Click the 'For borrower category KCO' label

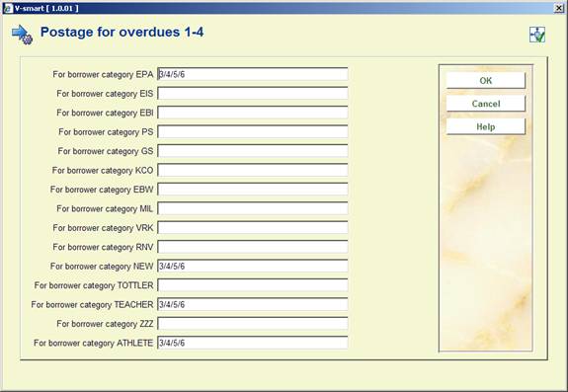(x=103, y=171)
